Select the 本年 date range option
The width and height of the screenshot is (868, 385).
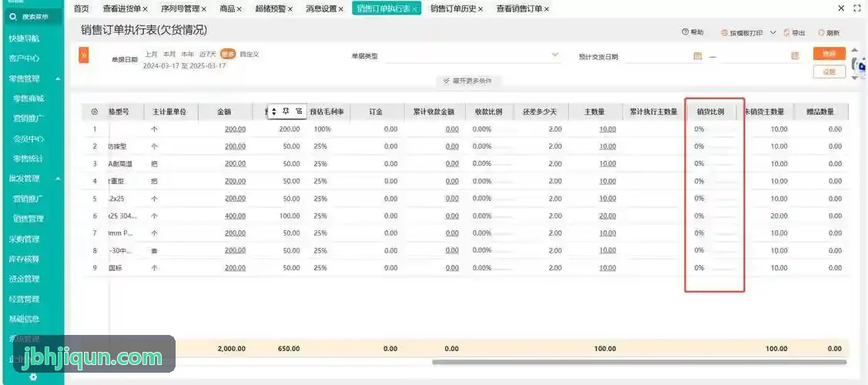[188, 54]
